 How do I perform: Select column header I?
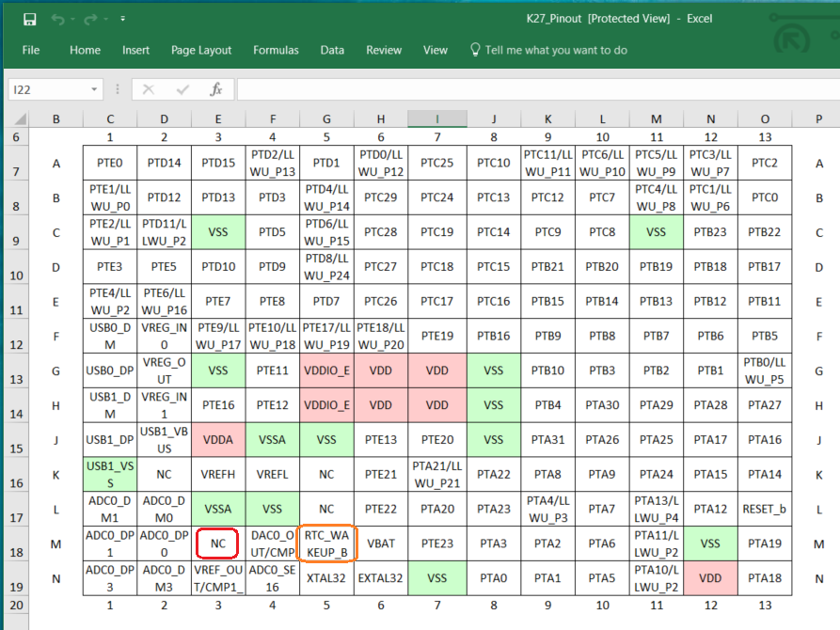437,118
